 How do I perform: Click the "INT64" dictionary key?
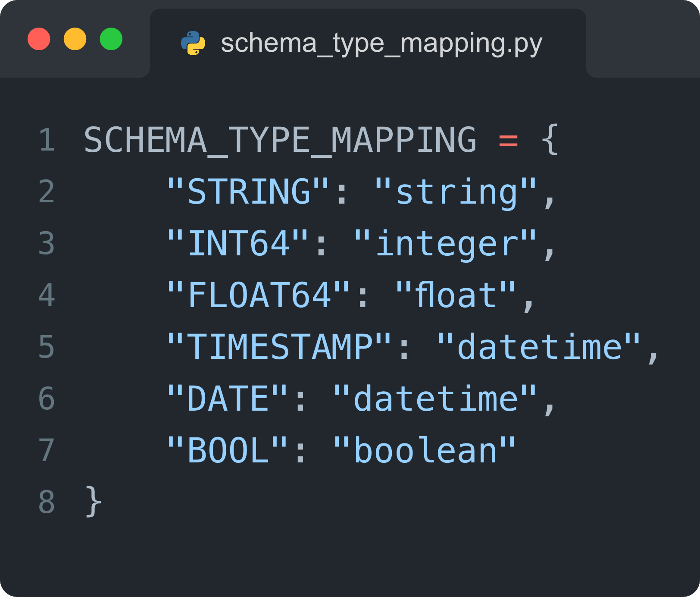pyautogui.click(x=238, y=243)
